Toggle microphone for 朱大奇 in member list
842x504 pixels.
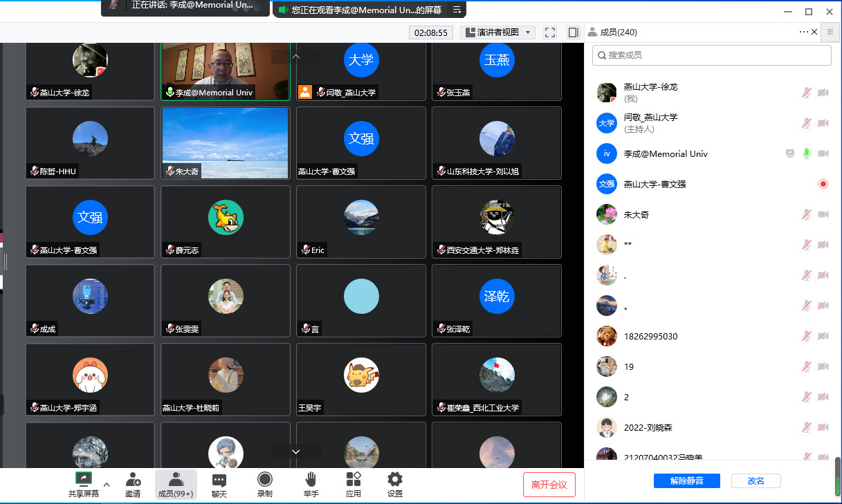click(x=806, y=214)
